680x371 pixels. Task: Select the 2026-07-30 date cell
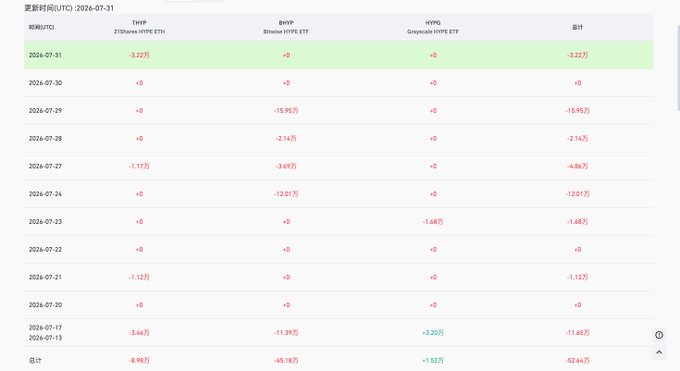point(45,83)
